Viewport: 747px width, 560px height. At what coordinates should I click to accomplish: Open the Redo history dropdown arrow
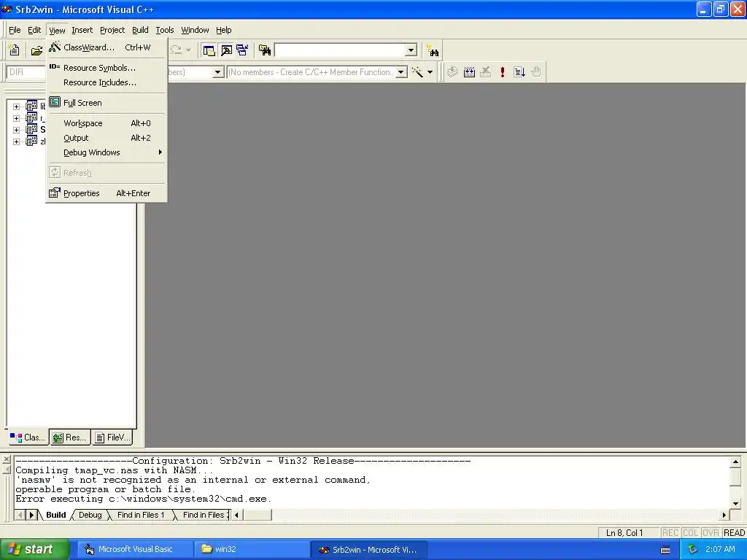(188, 50)
